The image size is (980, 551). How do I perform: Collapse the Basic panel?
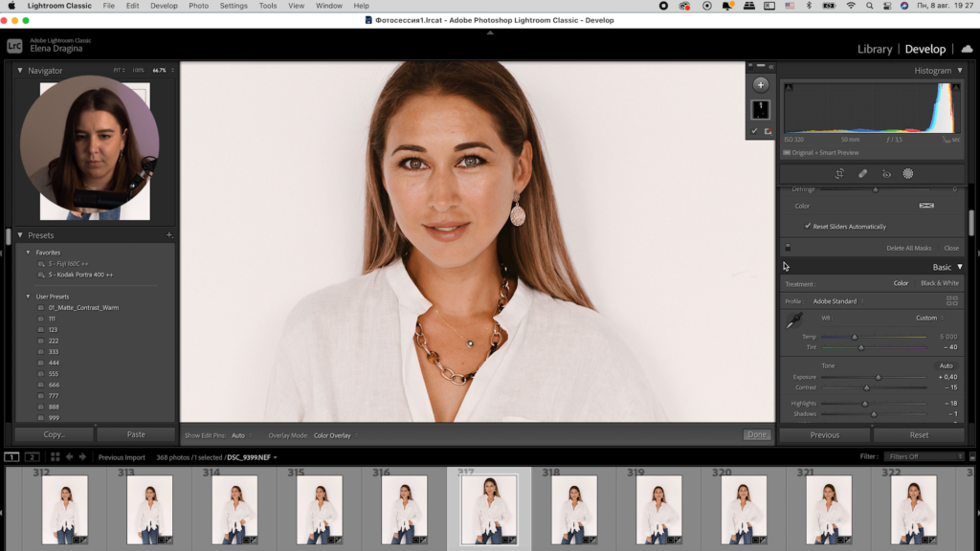pos(960,267)
